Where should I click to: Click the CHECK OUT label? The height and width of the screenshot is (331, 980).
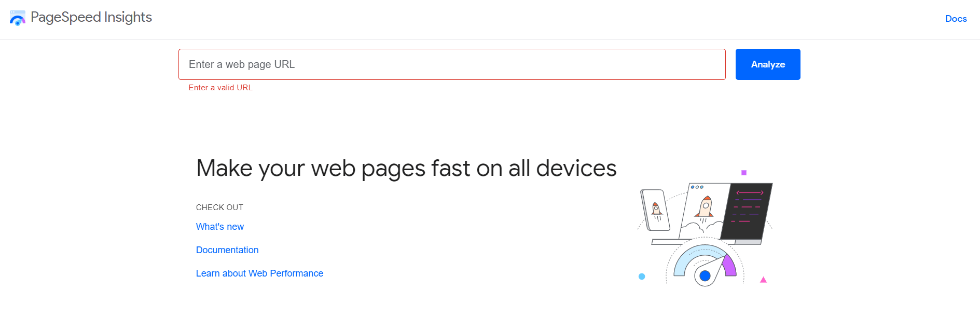point(219,208)
